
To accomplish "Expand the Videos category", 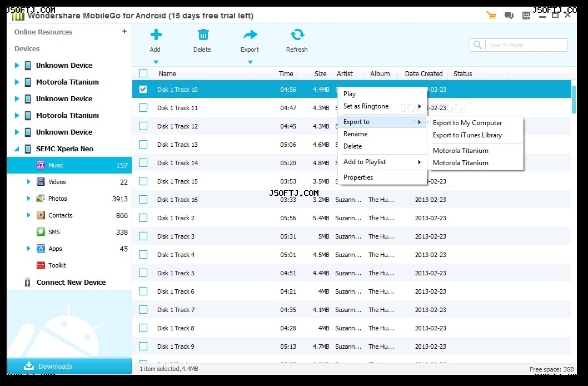I will pos(28,182).
